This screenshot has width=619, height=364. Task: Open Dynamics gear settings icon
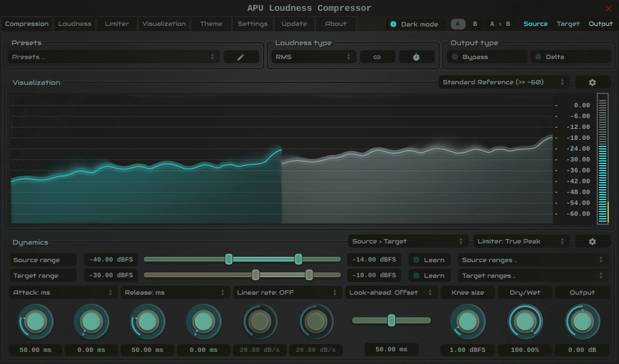pos(592,241)
